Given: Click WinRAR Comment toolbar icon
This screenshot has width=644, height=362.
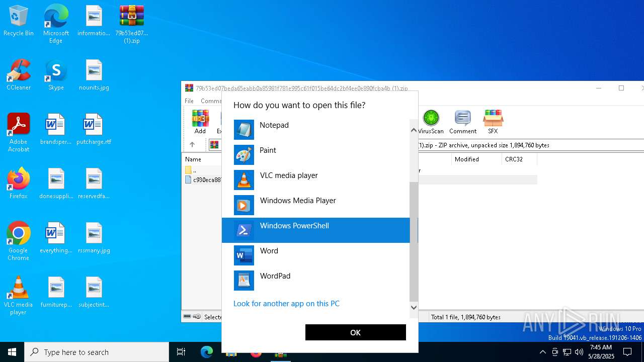Looking at the screenshot, I should click(x=463, y=122).
